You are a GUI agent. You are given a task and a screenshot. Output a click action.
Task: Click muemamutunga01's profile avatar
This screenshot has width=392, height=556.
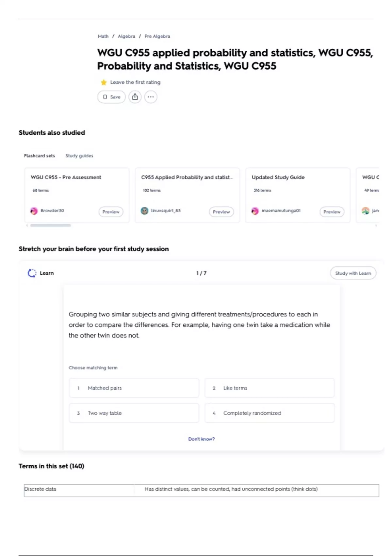click(x=255, y=211)
